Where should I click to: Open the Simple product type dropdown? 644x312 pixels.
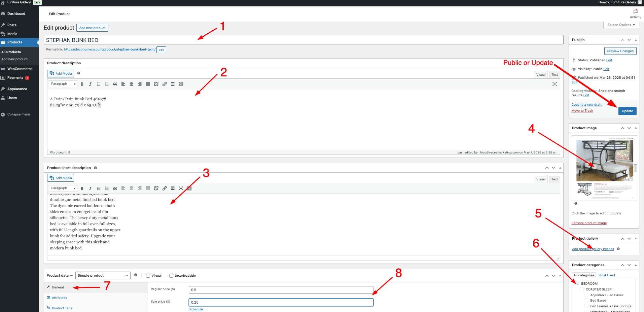point(103,276)
